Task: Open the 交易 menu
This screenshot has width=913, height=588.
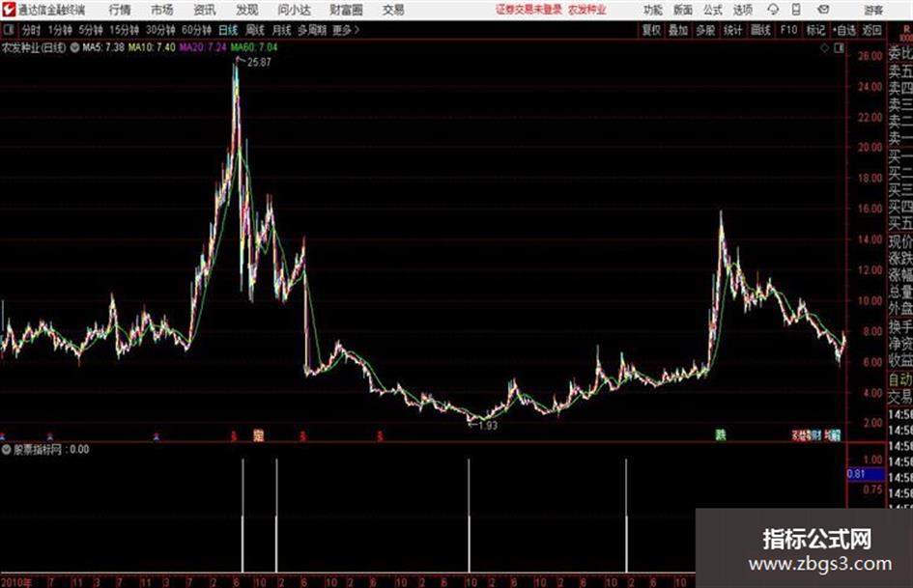Action: click(393, 10)
